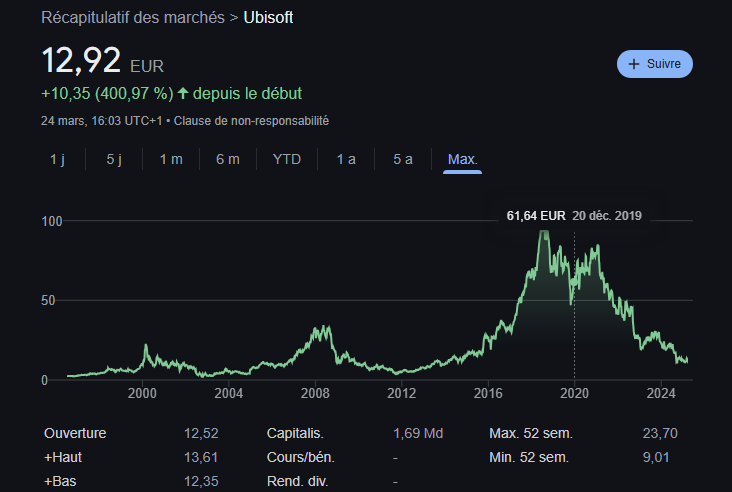Select the 1 j time range tab
The image size is (732, 492).
pos(57,159)
